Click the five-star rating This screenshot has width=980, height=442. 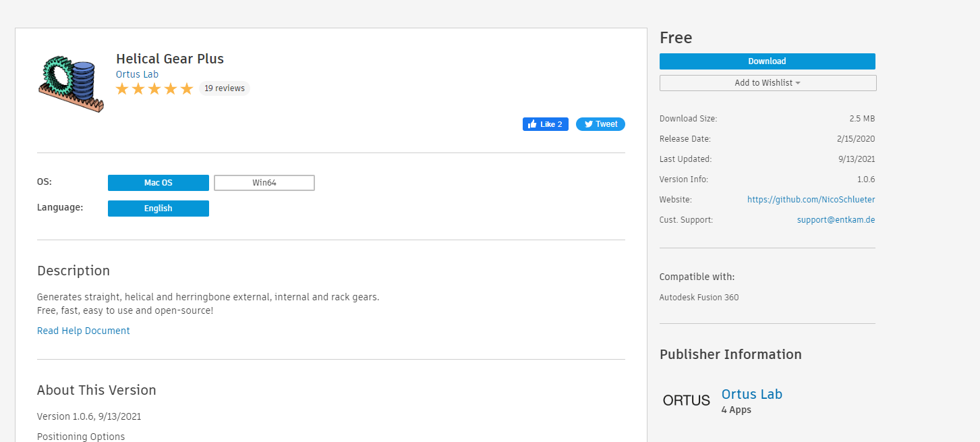pyautogui.click(x=154, y=89)
